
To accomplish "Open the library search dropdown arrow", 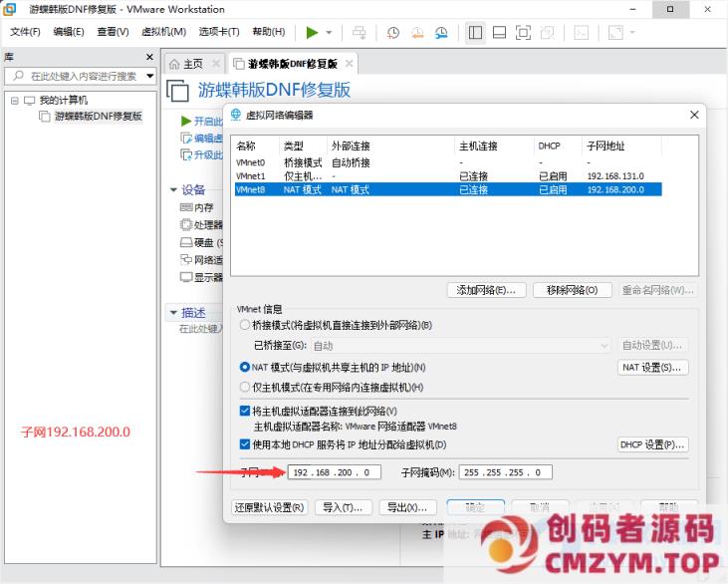I will point(150,76).
